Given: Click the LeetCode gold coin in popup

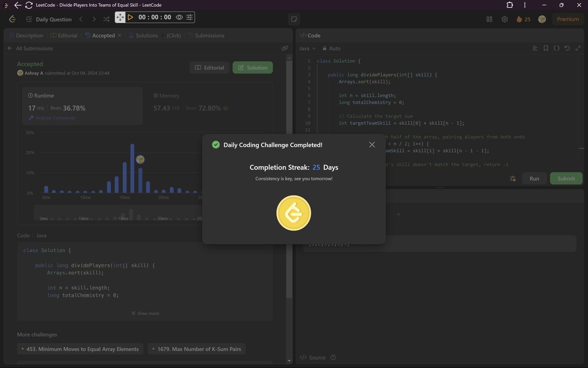Looking at the screenshot, I should pos(294,213).
